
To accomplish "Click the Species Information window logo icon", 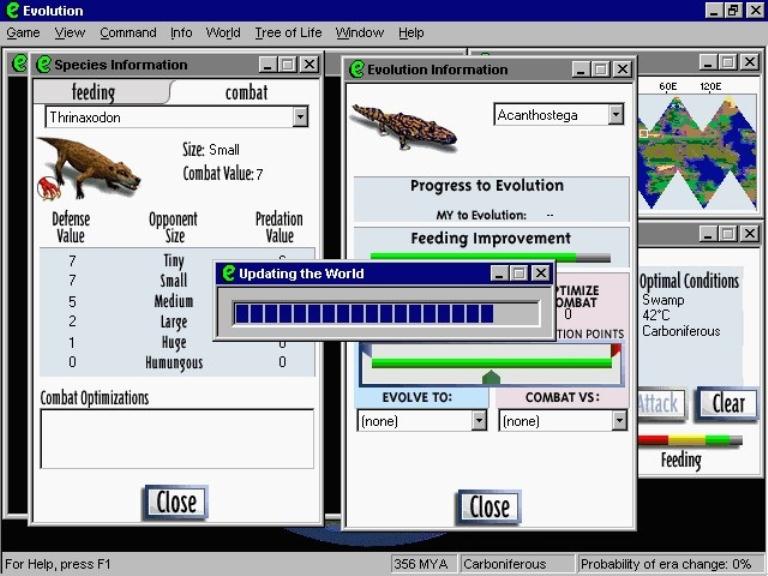I will point(44,65).
